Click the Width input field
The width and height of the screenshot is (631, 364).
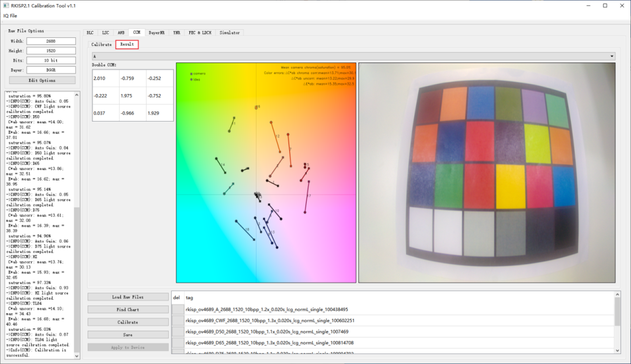tap(51, 41)
